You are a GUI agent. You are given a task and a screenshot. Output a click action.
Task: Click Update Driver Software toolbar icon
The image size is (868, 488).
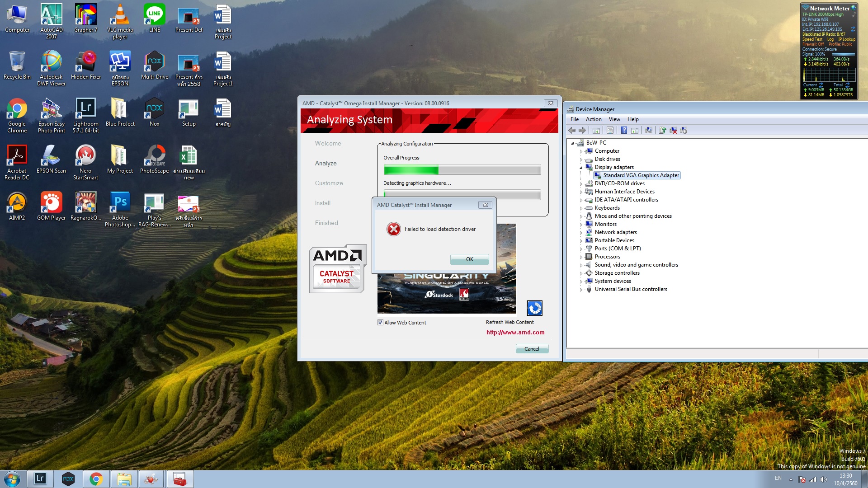[x=663, y=131]
